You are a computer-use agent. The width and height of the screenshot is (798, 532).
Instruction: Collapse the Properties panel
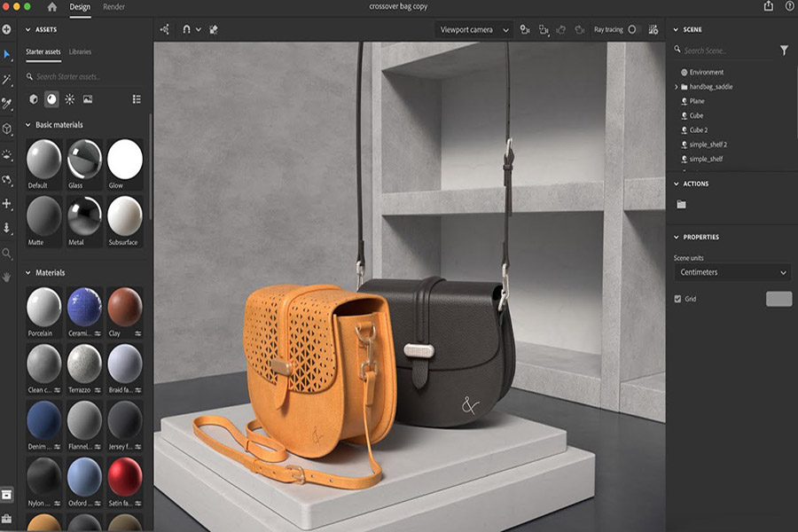point(676,238)
